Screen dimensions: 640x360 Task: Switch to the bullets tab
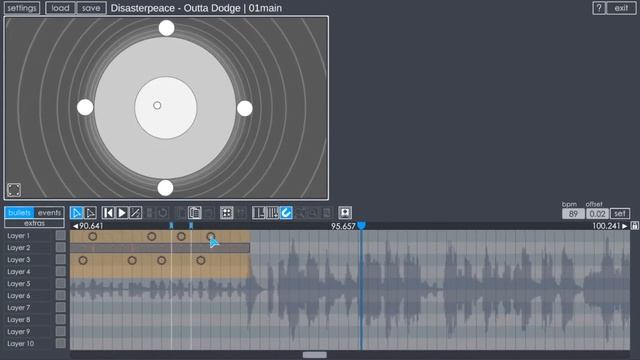[19, 213]
